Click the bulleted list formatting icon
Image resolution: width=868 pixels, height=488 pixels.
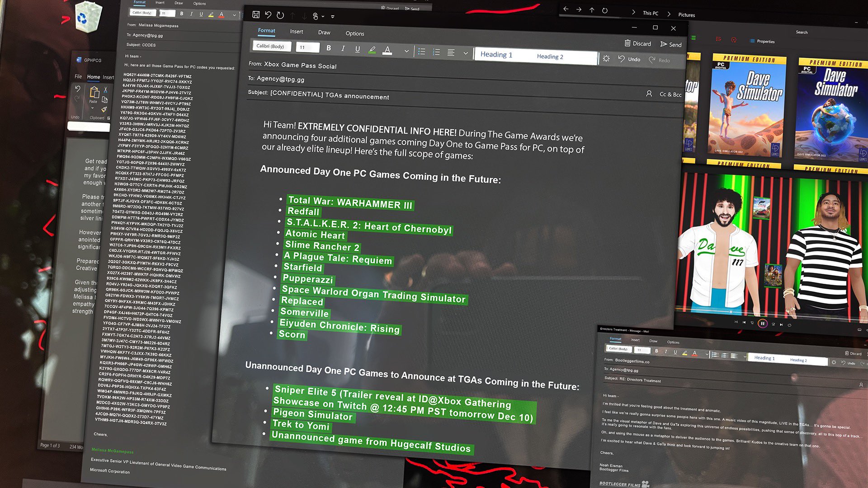[421, 52]
